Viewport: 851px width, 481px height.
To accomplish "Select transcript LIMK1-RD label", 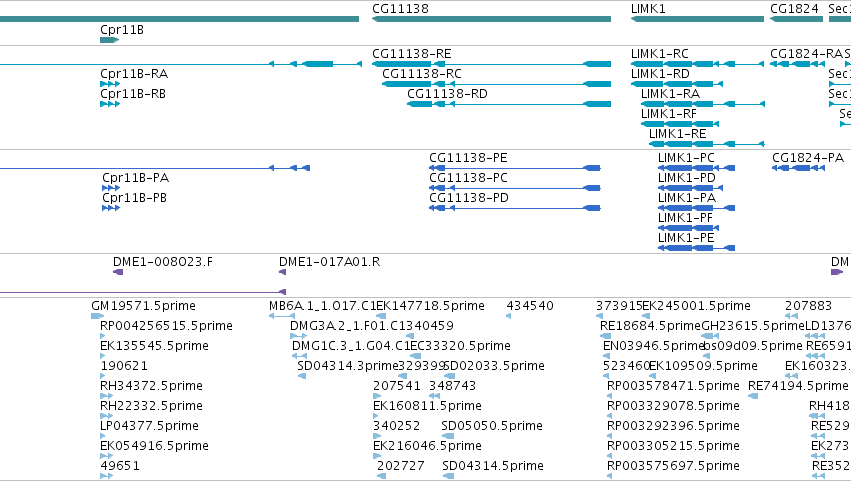I will (661, 74).
